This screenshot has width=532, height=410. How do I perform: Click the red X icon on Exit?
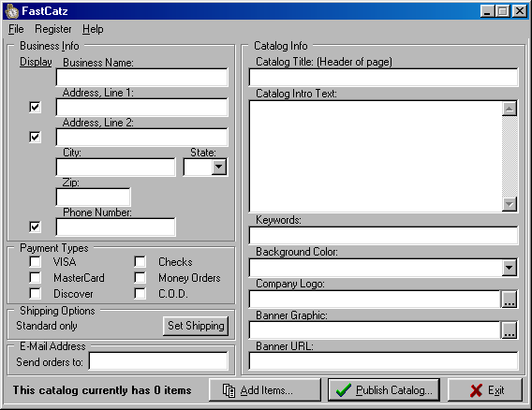pos(477,390)
